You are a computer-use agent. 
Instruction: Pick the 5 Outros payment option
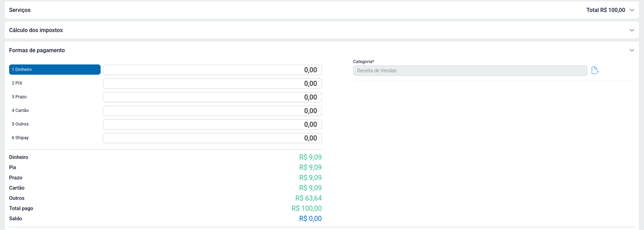click(x=54, y=124)
